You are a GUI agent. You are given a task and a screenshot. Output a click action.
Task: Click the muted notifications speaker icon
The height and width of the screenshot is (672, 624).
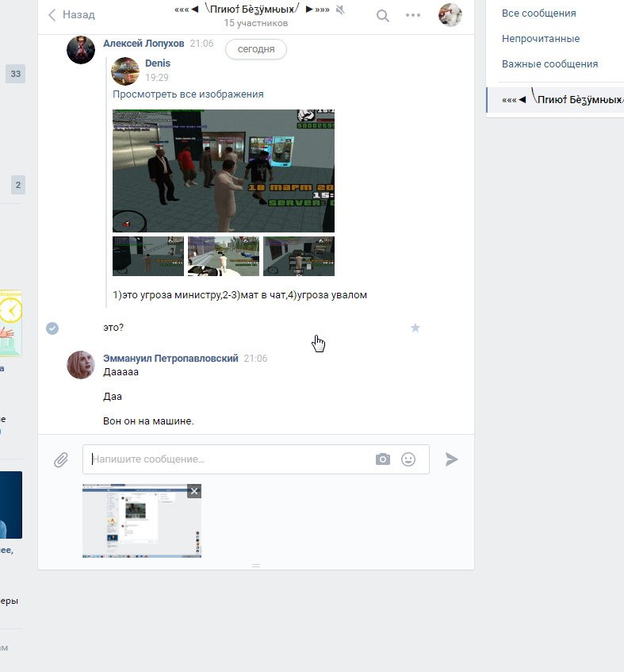click(340, 10)
